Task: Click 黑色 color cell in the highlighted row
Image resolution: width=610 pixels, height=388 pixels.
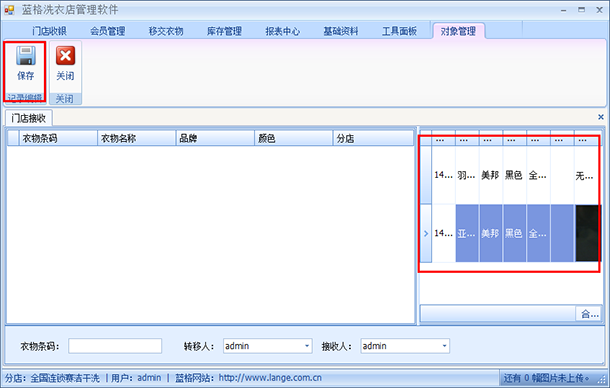Action: pyautogui.click(x=514, y=233)
